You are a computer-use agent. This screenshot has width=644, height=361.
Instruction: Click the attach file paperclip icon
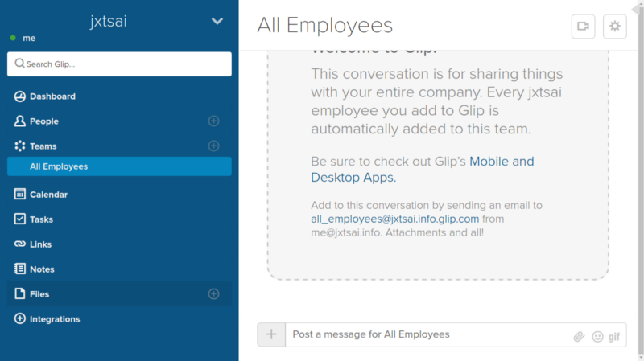coord(578,336)
